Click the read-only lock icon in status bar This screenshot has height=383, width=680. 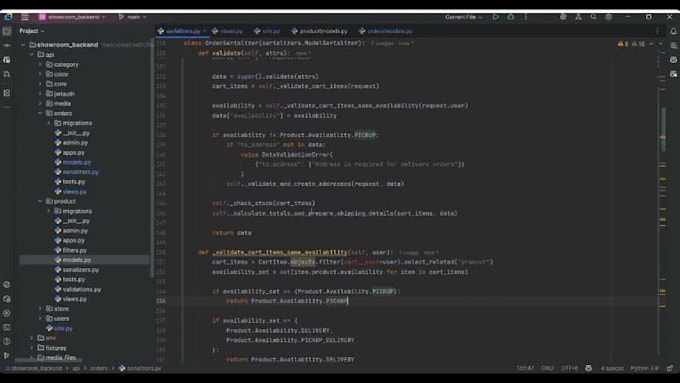pyautogui.click(x=670, y=368)
